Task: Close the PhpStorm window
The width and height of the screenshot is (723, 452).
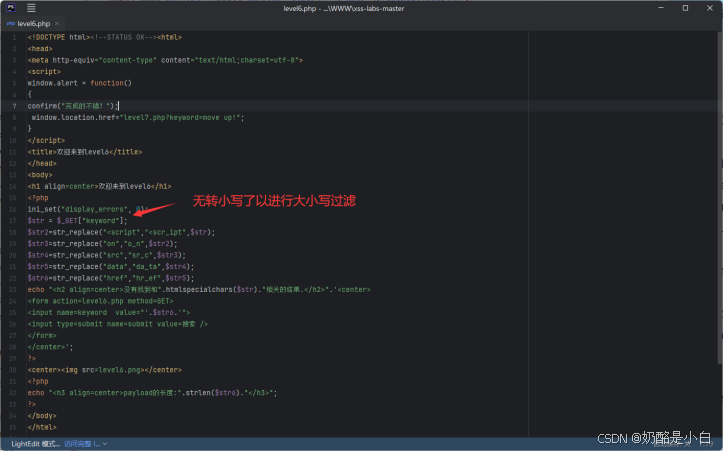Action: coord(710,8)
